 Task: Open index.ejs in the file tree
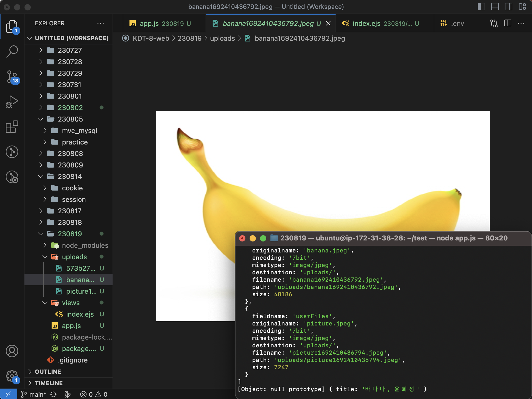coord(69,314)
